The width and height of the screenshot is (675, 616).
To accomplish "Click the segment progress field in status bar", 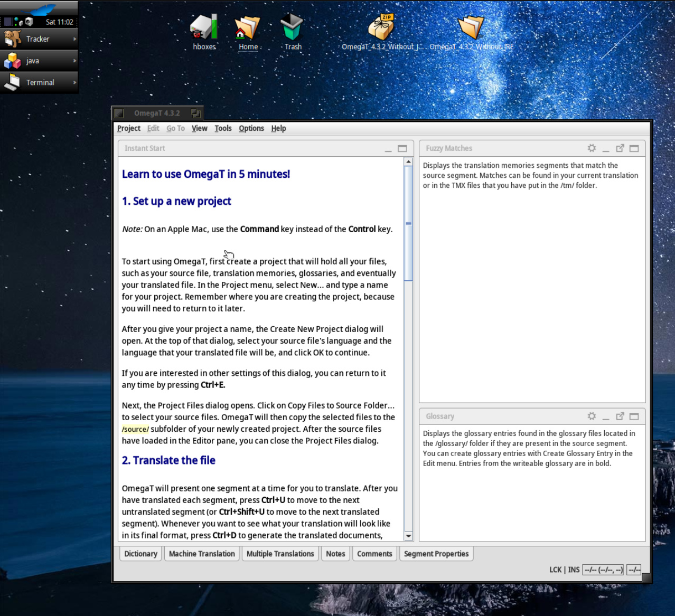I will (x=603, y=570).
